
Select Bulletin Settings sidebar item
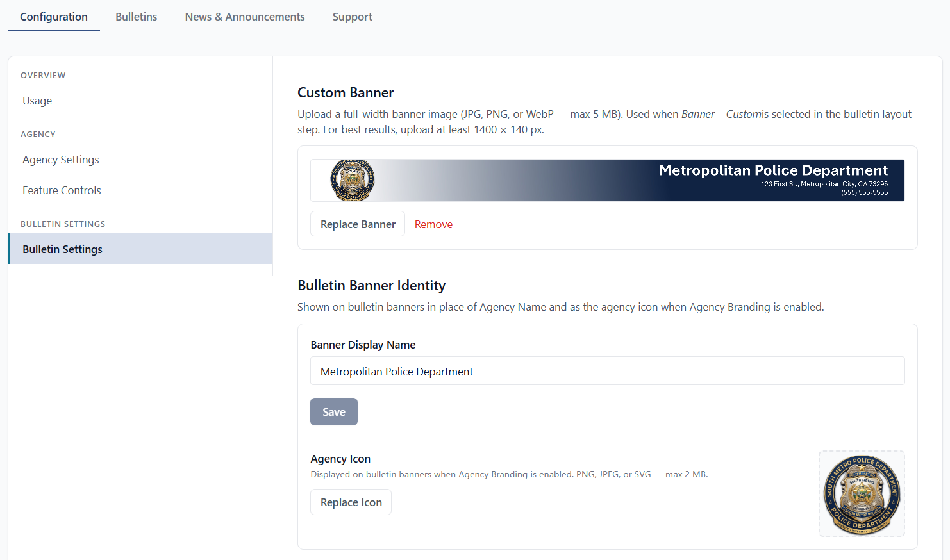click(x=140, y=249)
